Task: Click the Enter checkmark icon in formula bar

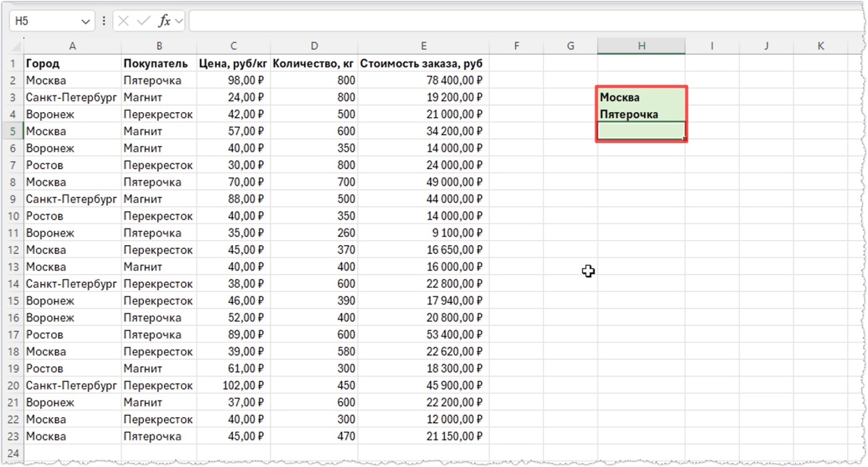Action: click(x=144, y=21)
